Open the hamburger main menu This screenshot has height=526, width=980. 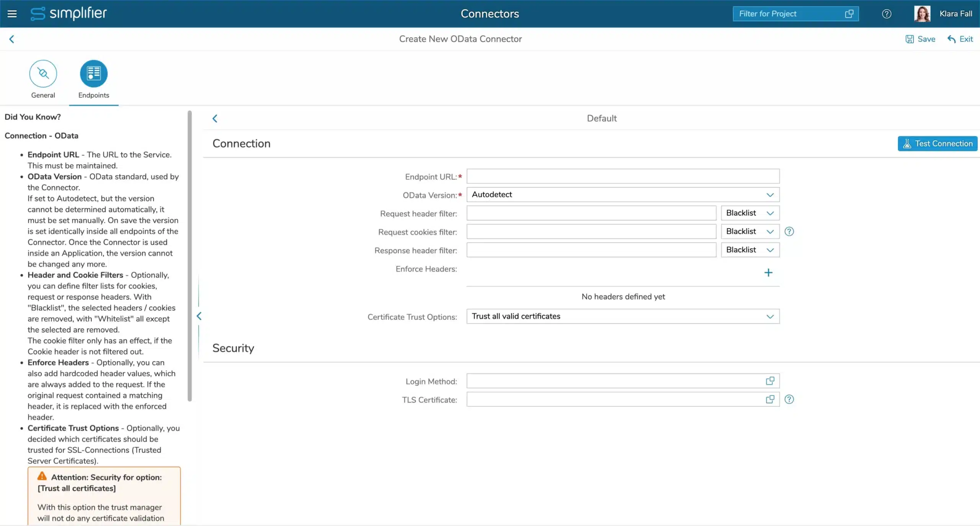12,14
